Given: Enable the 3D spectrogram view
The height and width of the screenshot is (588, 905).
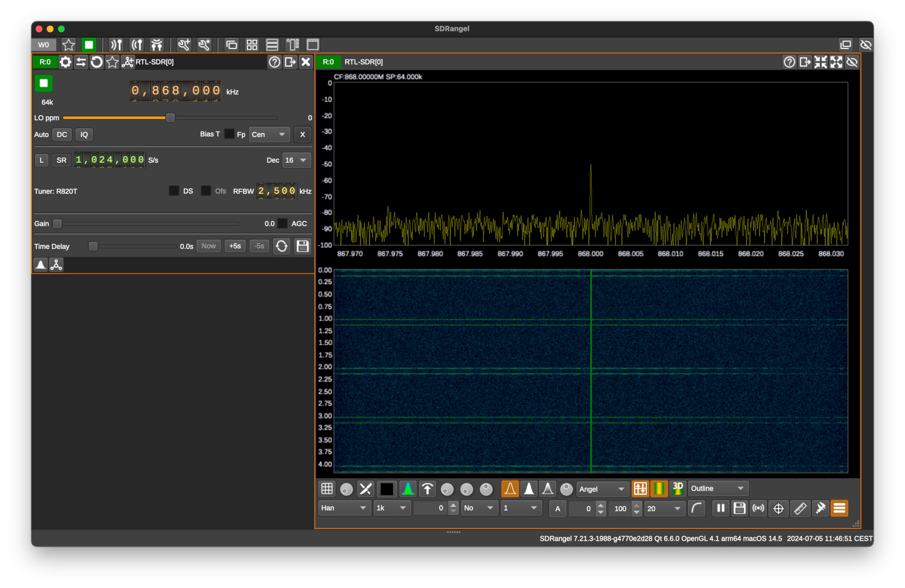Looking at the screenshot, I should click(x=678, y=488).
